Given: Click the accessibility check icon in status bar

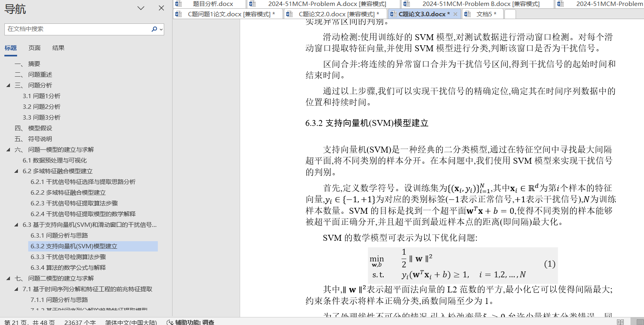Looking at the screenshot, I should 170,322.
